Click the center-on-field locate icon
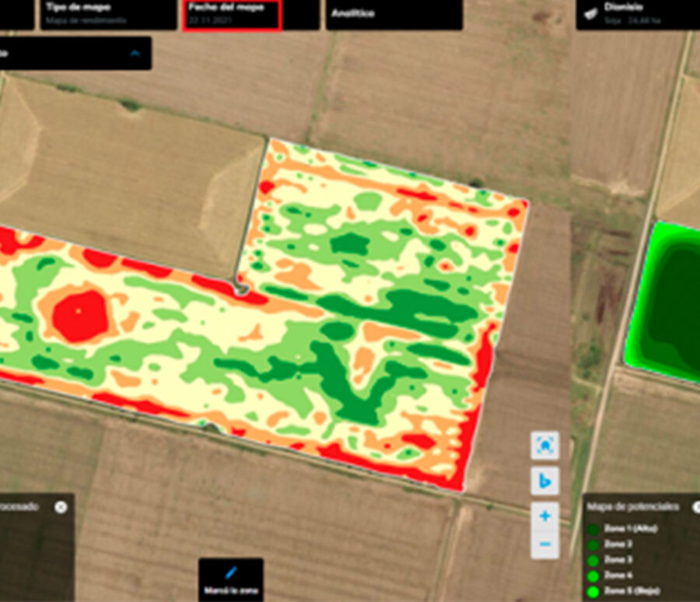The height and width of the screenshot is (602, 700). tap(545, 446)
